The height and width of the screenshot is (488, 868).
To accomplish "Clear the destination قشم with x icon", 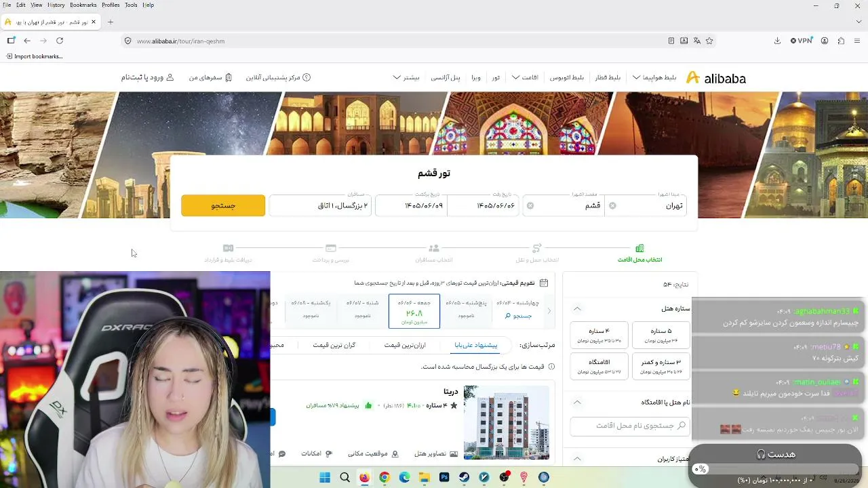I will 530,205.
